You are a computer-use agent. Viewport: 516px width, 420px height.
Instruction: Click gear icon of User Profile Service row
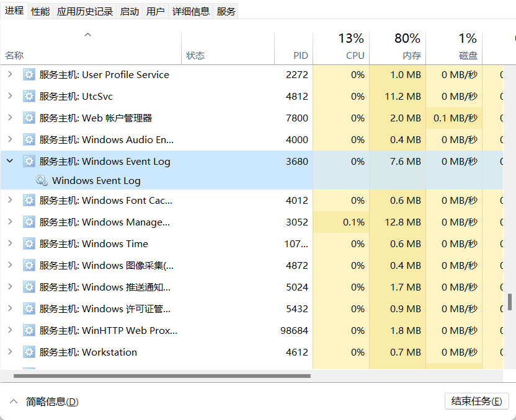[x=29, y=74]
